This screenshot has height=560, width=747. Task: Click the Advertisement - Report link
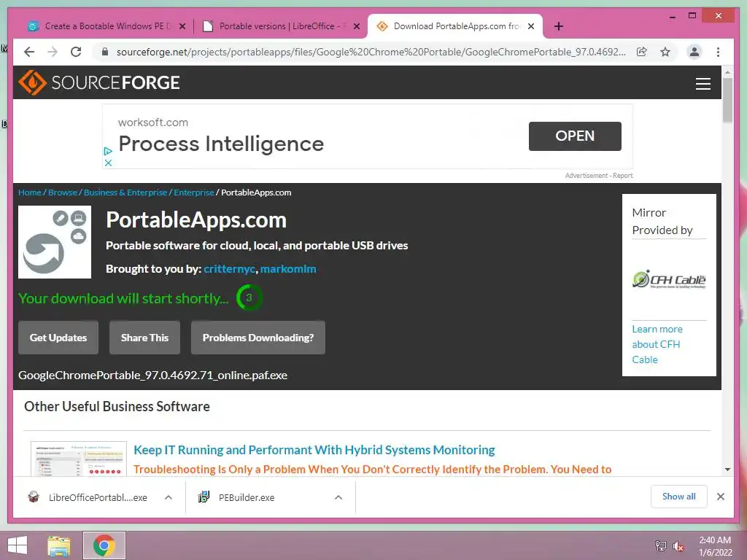coord(599,176)
